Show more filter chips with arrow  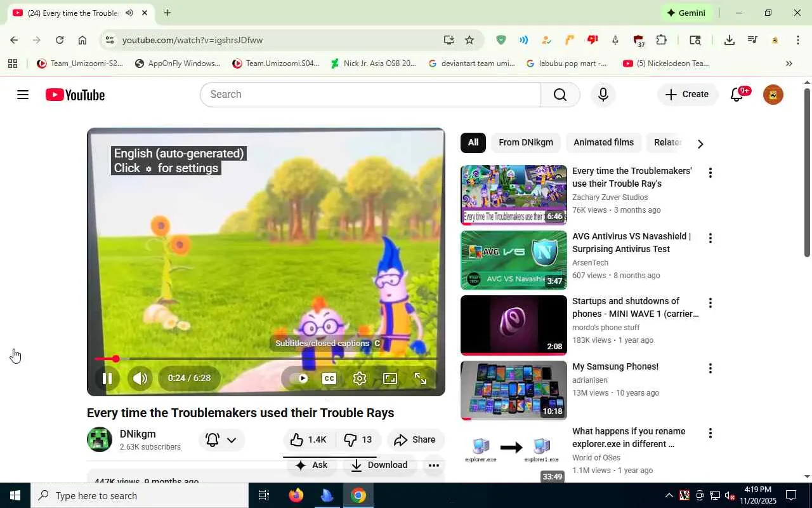pyautogui.click(x=700, y=144)
